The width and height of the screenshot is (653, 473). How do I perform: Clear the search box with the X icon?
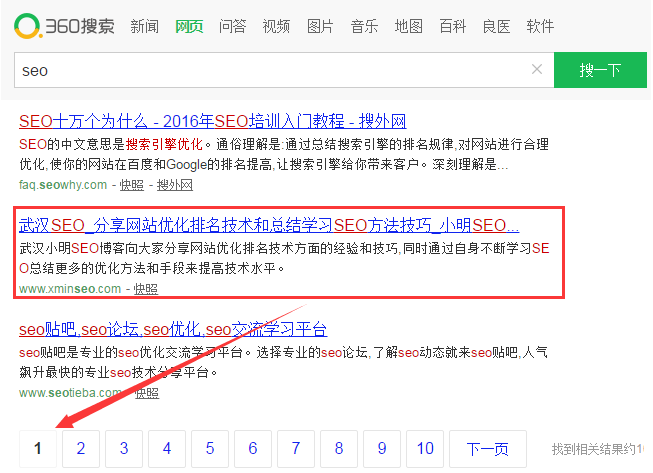pos(537,70)
